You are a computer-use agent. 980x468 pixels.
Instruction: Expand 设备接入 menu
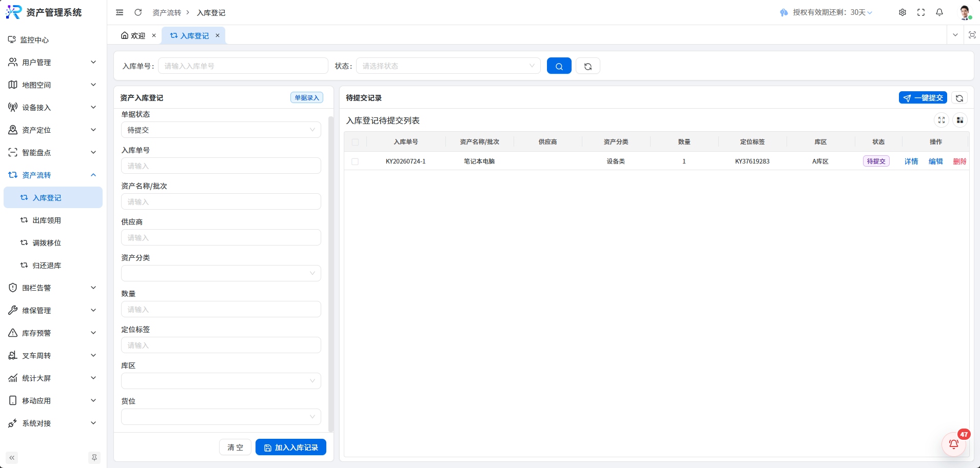point(53,108)
